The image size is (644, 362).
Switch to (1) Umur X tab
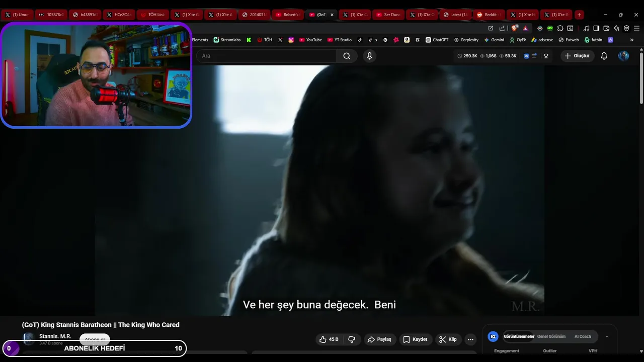(x=18, y=15)
